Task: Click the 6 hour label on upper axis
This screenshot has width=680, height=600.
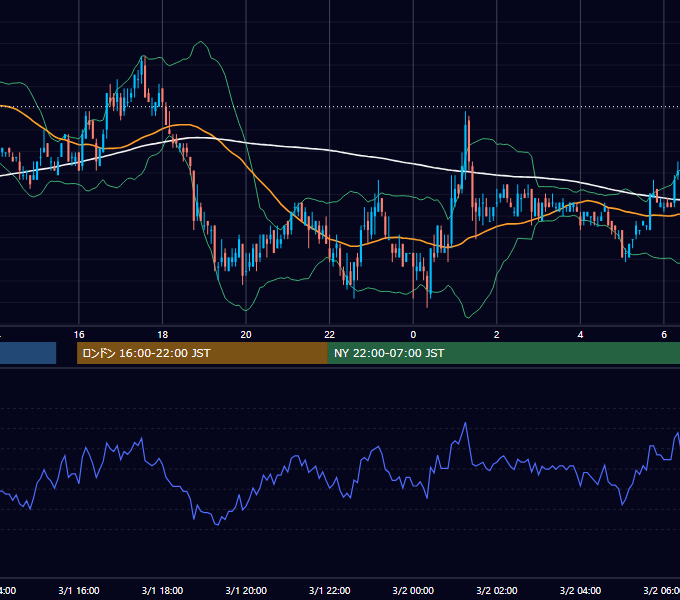Action: (664, 335)
